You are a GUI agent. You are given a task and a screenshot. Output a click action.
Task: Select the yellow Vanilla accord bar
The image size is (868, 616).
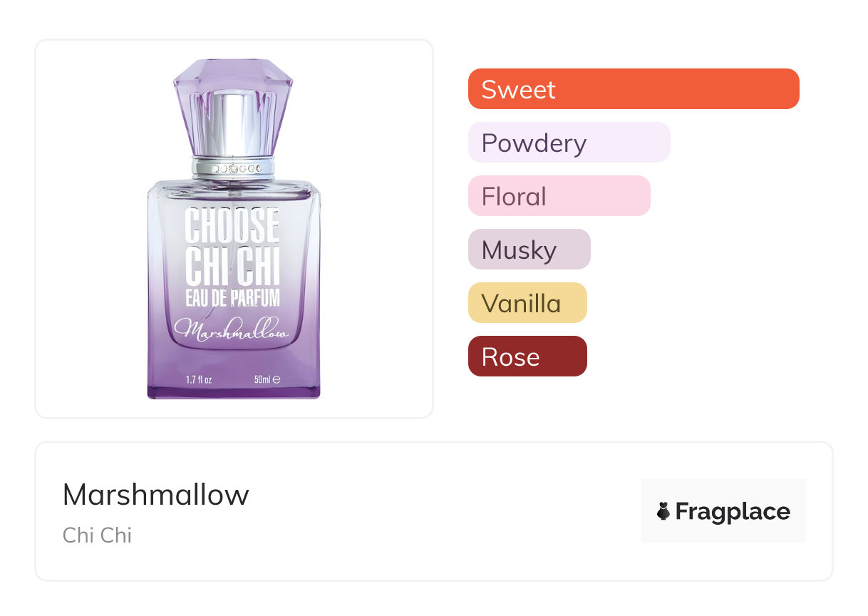point(527,303)
